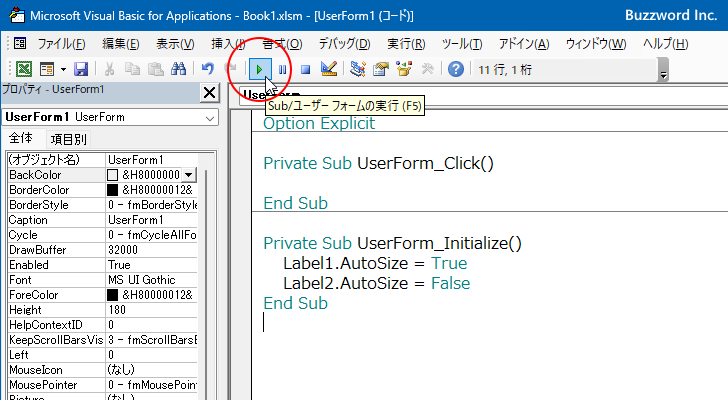This screenshot has height=400, width=728.
Task: Run Sub/UserForm with the green play button
Action: (x=259, y=70)
